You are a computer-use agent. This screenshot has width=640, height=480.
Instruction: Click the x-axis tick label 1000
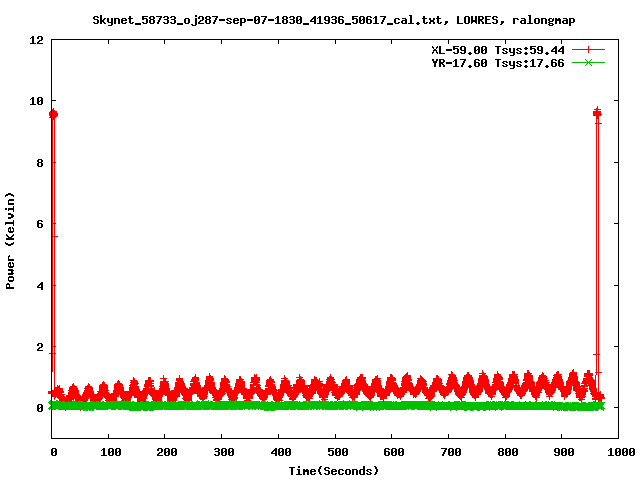[621, 452]
